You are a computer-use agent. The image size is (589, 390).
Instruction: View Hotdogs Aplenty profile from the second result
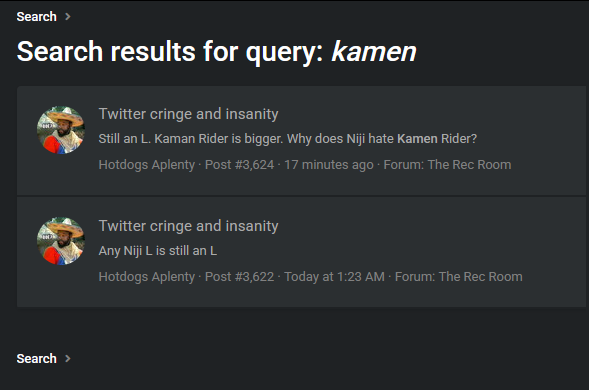tap(146, 277)
